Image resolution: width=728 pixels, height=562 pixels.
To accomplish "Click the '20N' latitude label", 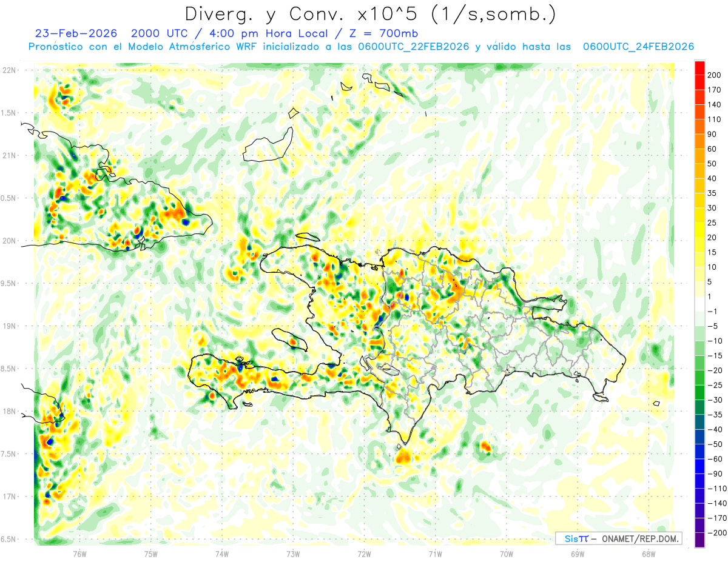I will [9, 241].
